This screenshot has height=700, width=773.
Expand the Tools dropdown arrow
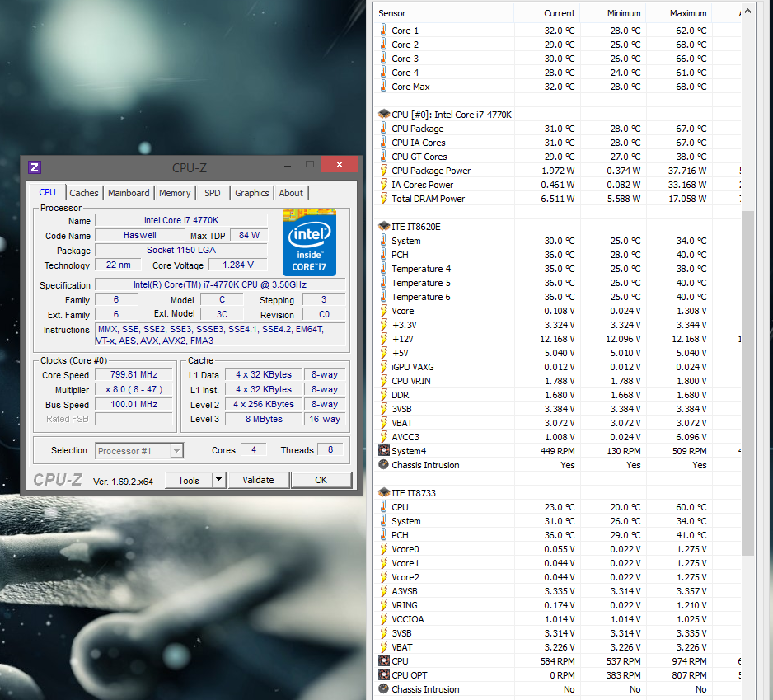coord(219,480)
